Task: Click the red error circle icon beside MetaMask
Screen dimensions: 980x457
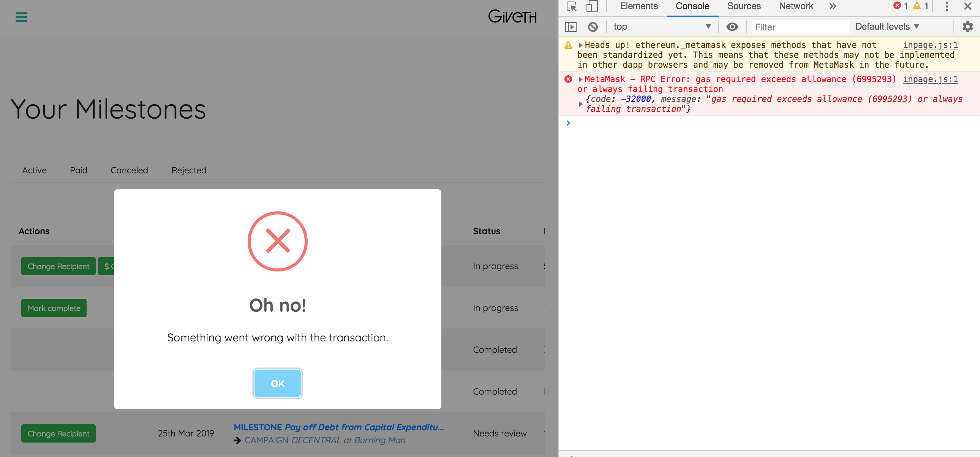Action: 568,79
